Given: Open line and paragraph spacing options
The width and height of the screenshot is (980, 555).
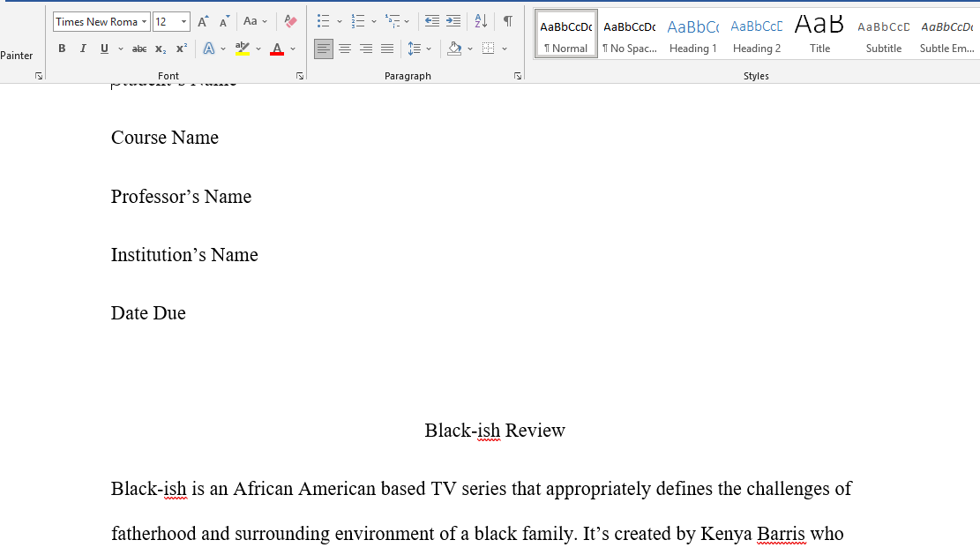Looking at the screenshot, I should pyautogui.click(x=415, y=49).
